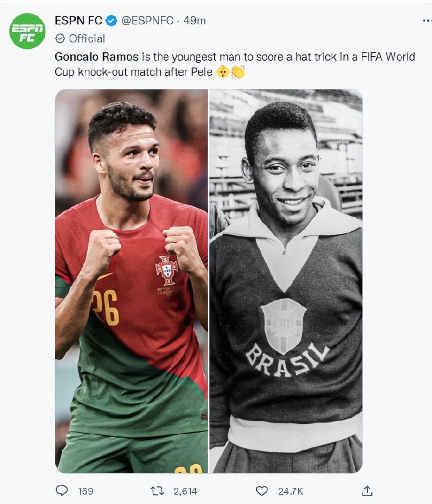Image resolution: width=432 pixels, height=504 pixels.
Task: Like the tweet with heart icon
Action: [x=262, y=491]
